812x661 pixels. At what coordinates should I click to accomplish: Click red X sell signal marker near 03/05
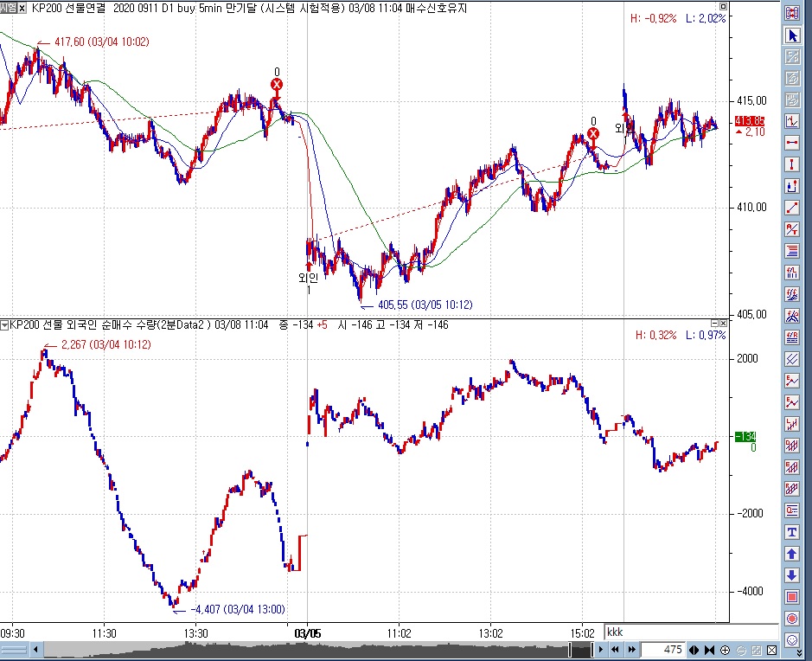pyautogui.click(x=277, y=85)
